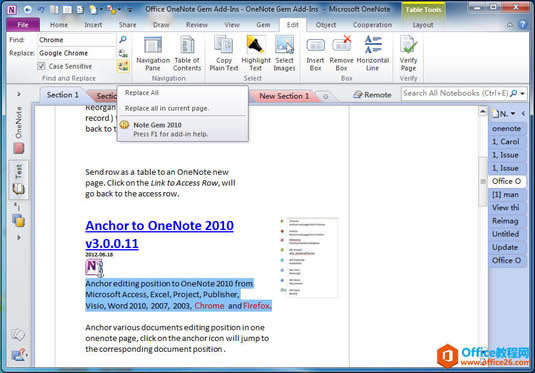Open the Reimag page in page list
Viewport: 535px width, 373px height.
[x=507, y=221]
